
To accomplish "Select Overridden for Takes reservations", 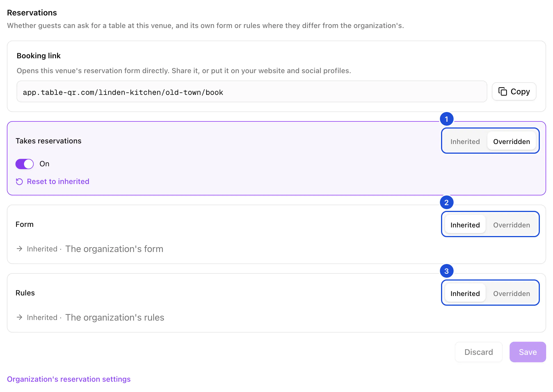I will (x=511, y=141).
